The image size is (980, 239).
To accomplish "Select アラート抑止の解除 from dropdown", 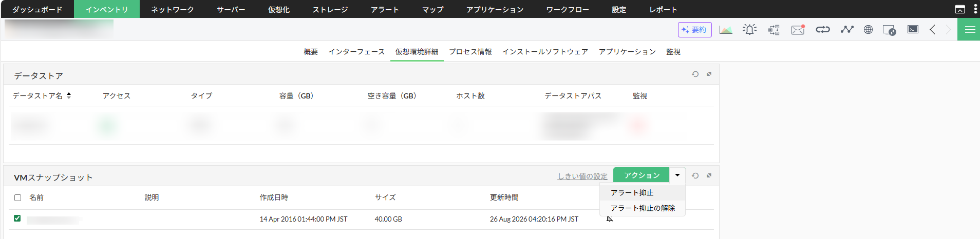I will pos(643,208).
